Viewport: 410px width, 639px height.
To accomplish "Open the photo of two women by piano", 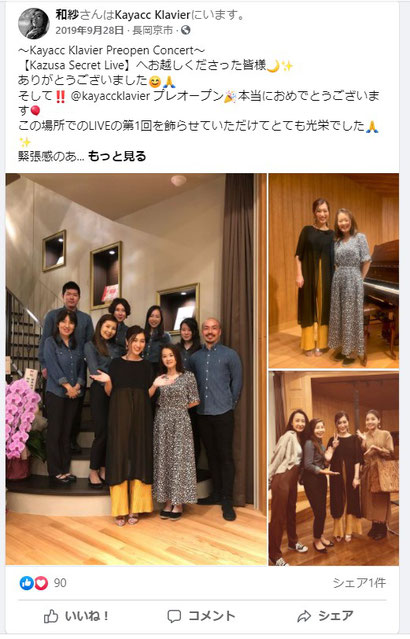I will click(334, 271).
